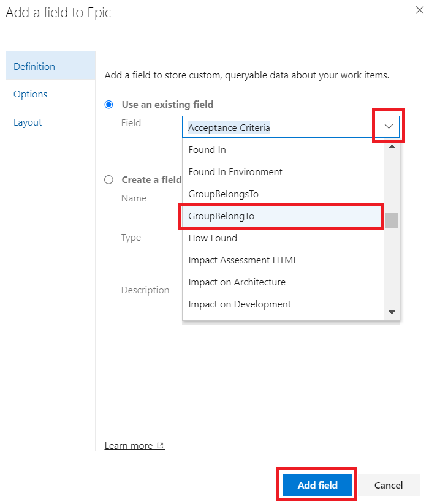Image resolution: width=429 pixels, height=504 pixels.
Task: Close the Add a field dialog
Action: 419,10
